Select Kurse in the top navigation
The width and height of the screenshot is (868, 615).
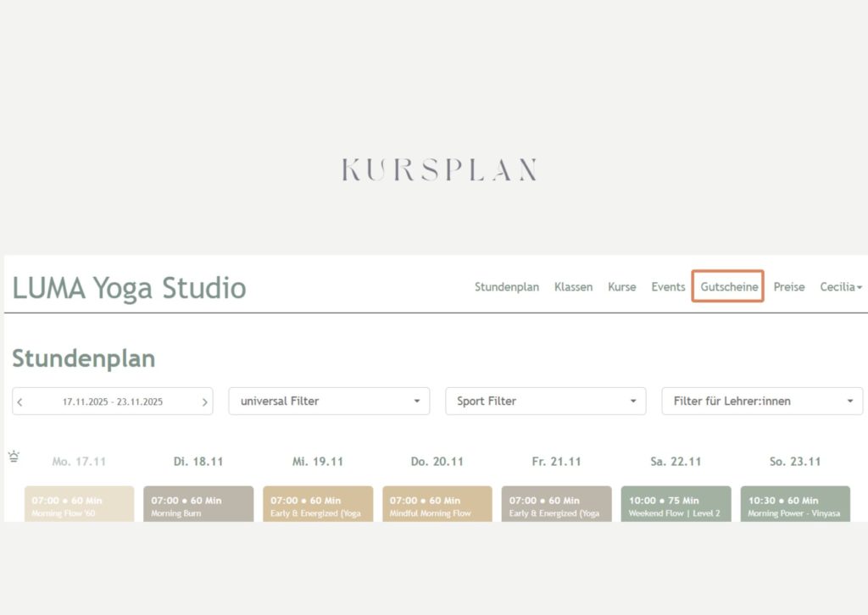pos(621,287)
